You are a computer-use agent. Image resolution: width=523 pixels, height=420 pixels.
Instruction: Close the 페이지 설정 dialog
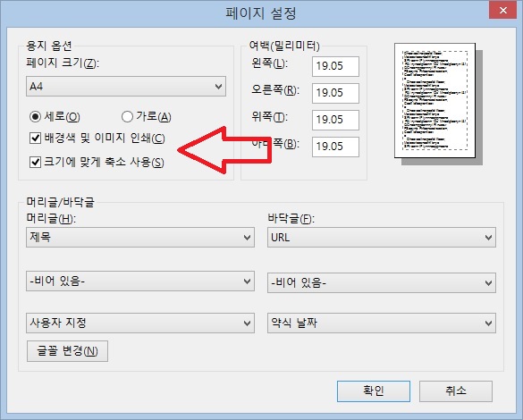(503, 11)
